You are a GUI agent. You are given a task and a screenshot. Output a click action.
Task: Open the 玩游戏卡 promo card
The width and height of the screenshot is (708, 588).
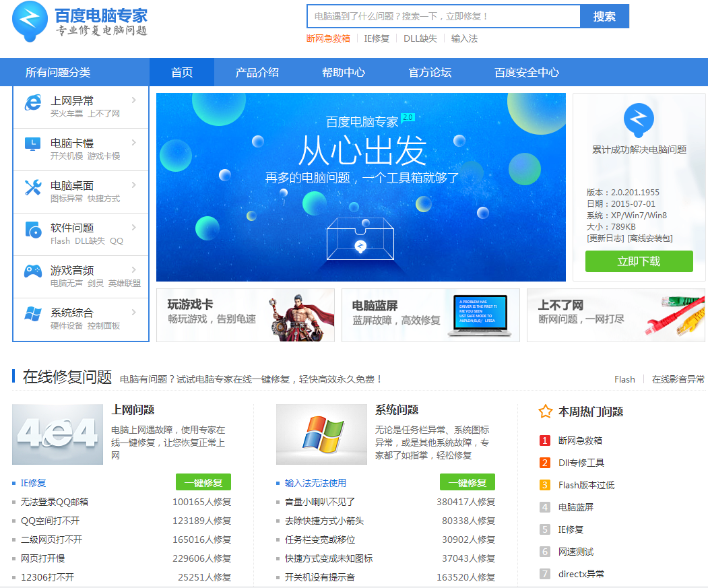245,315
